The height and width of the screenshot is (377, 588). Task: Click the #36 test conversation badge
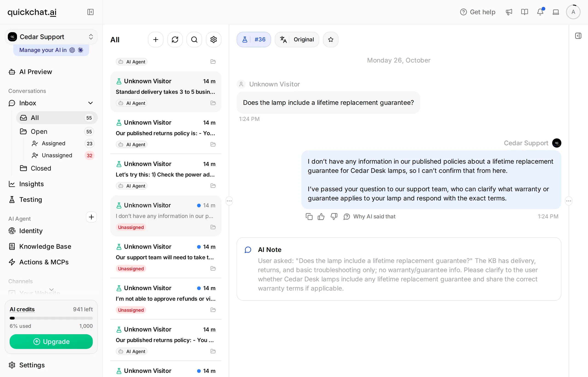[x=254, y=39]
